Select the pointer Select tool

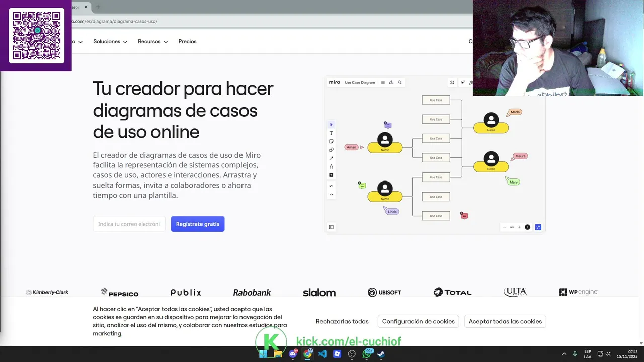tap(331, 124)
